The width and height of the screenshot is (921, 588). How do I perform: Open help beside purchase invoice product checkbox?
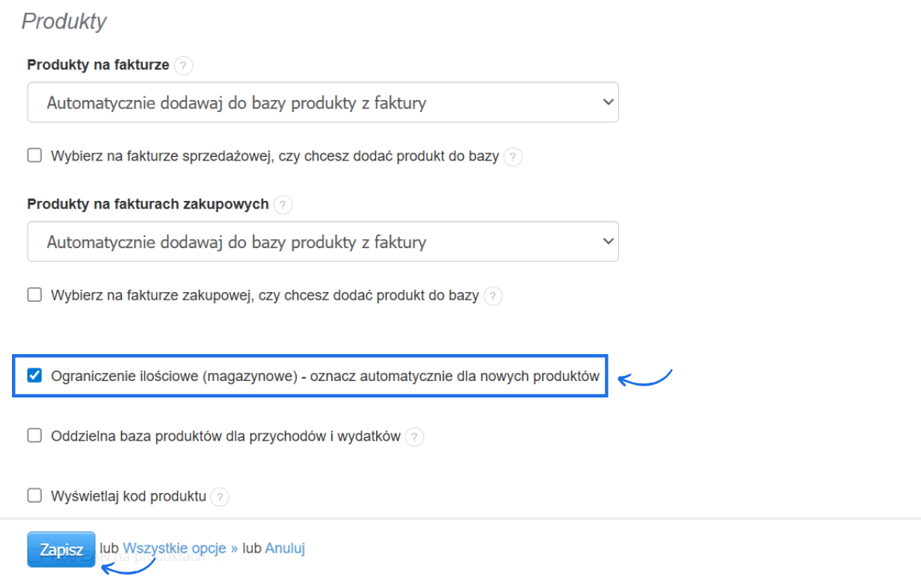click(493, 295)
